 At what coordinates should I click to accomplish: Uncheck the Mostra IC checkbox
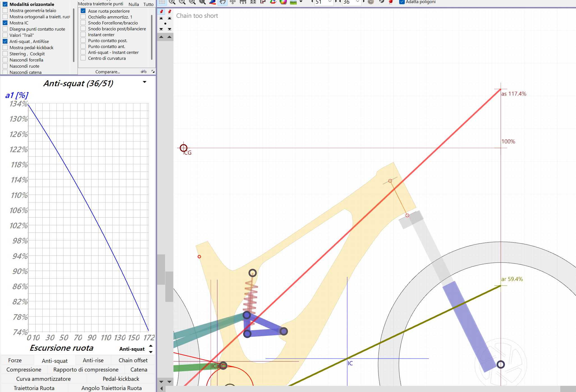click(x=5, y=23)
